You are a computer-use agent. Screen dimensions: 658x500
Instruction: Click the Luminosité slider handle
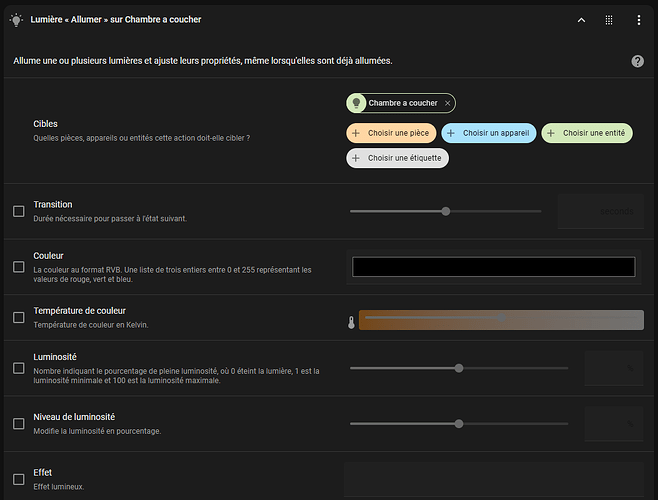[459, 368]
